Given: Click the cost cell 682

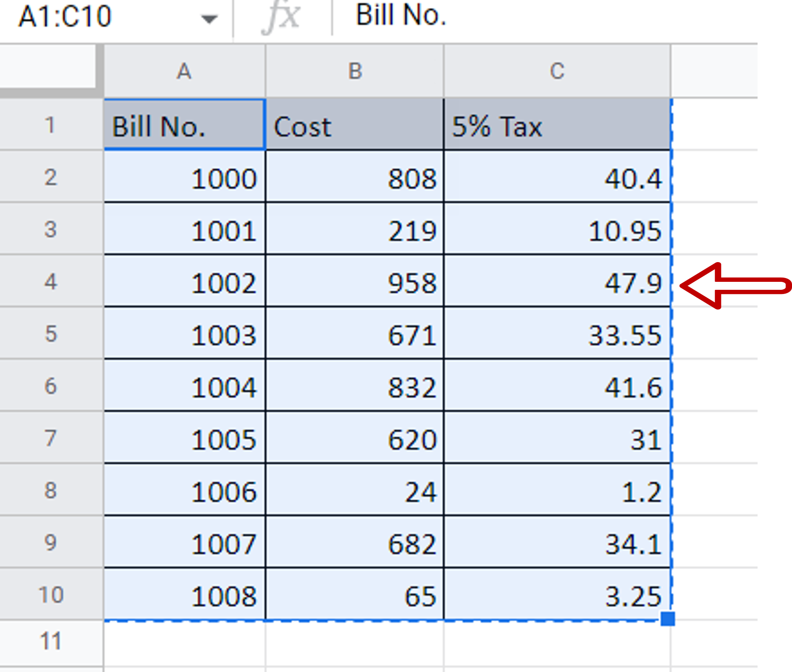Looking at the screenshot, I should click(355, 542).
